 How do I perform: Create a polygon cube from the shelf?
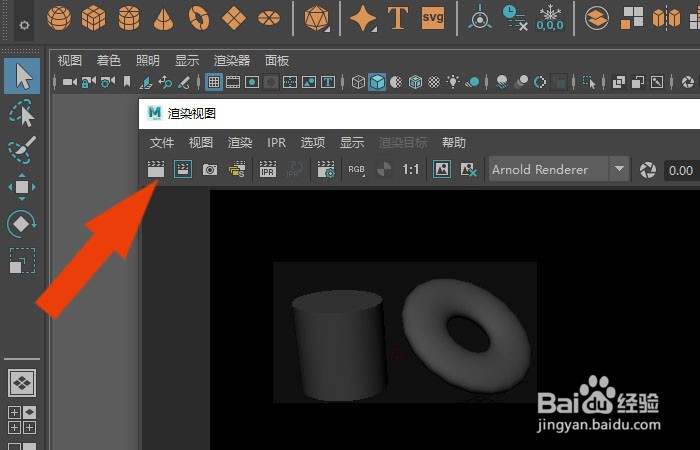(x=94, y=18)
